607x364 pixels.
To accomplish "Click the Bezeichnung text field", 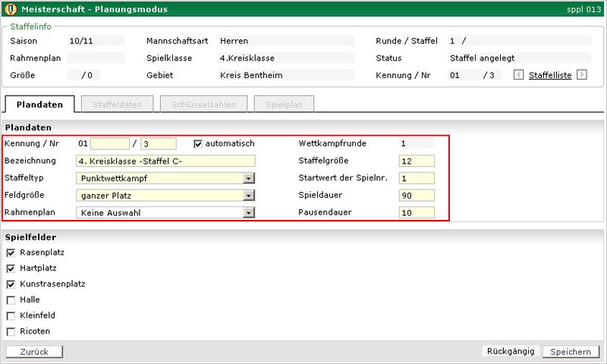I will (x=165, y=161).
